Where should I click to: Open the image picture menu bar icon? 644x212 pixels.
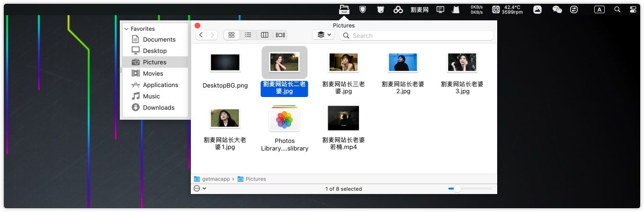tap(537, 9)
